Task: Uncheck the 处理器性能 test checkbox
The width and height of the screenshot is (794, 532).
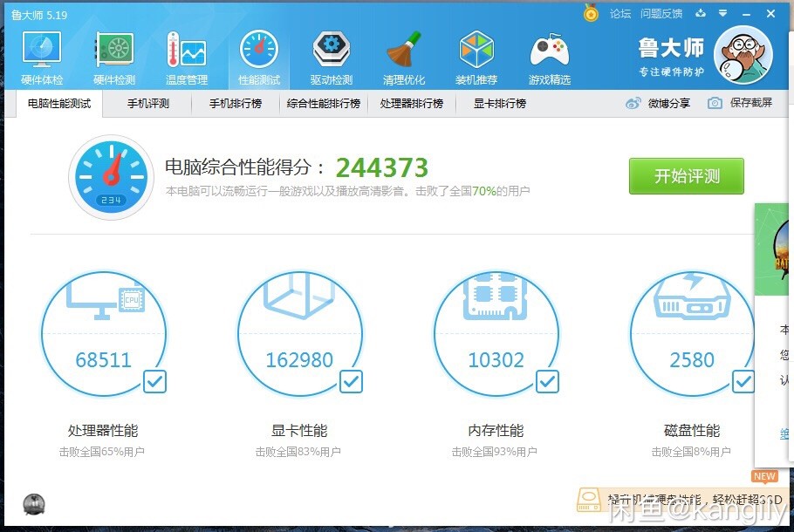Action: (154, 382)
